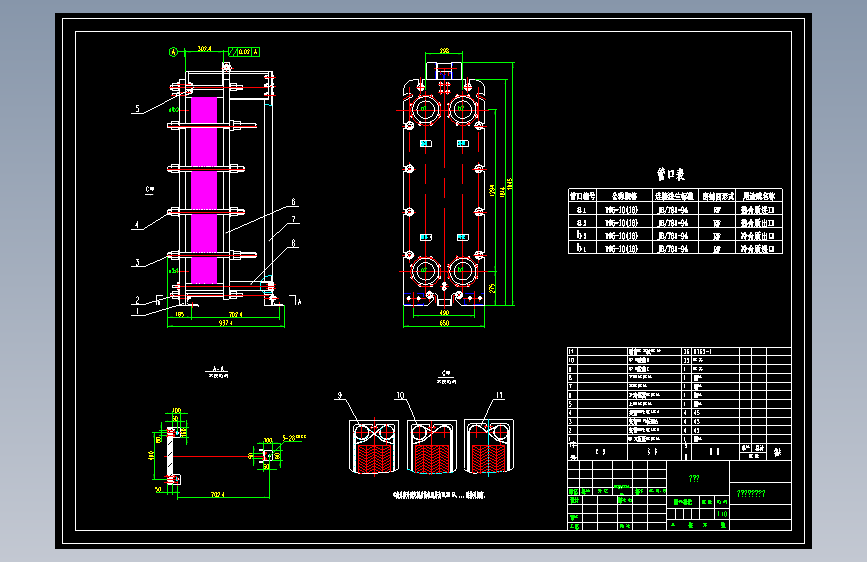Screen dimensions: 867x562
Task: Click the lower-left port circle on front view
Action: pyautogui.click(x=425, y=270)
